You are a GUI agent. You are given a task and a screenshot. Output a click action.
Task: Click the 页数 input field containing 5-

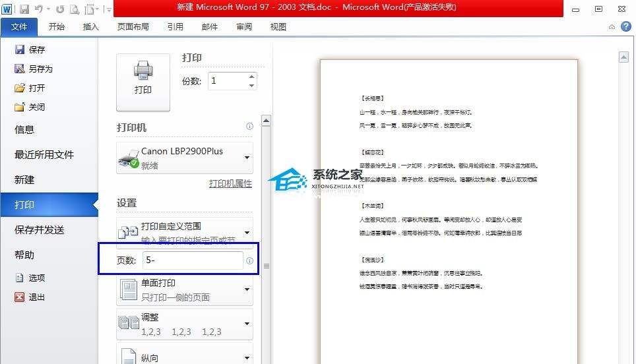click(193, 260)
